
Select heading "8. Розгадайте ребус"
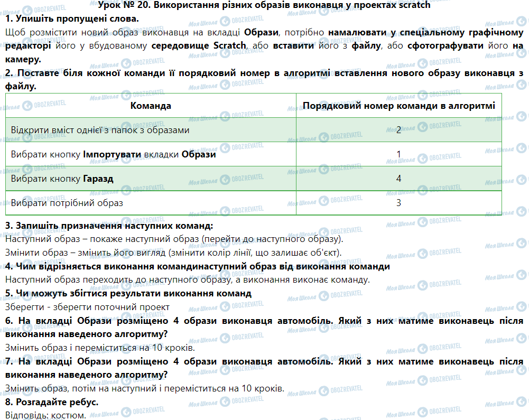click(x=52, y=402)
